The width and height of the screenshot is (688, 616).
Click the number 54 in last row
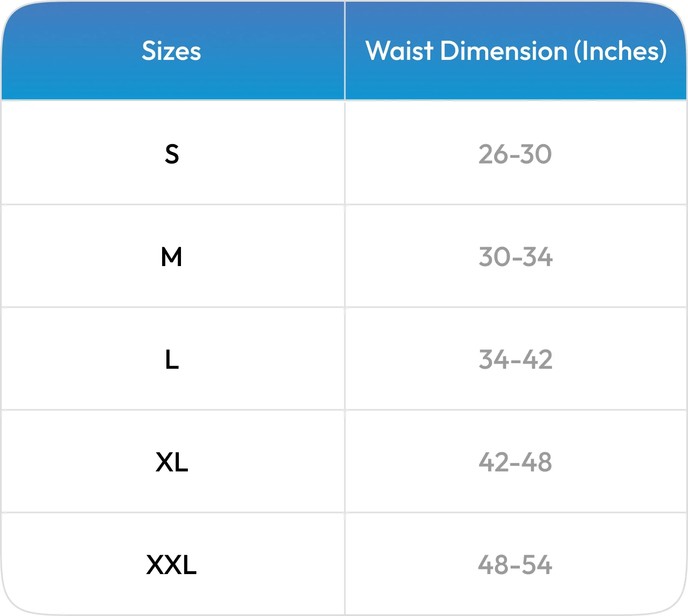(x=537, y=565)
